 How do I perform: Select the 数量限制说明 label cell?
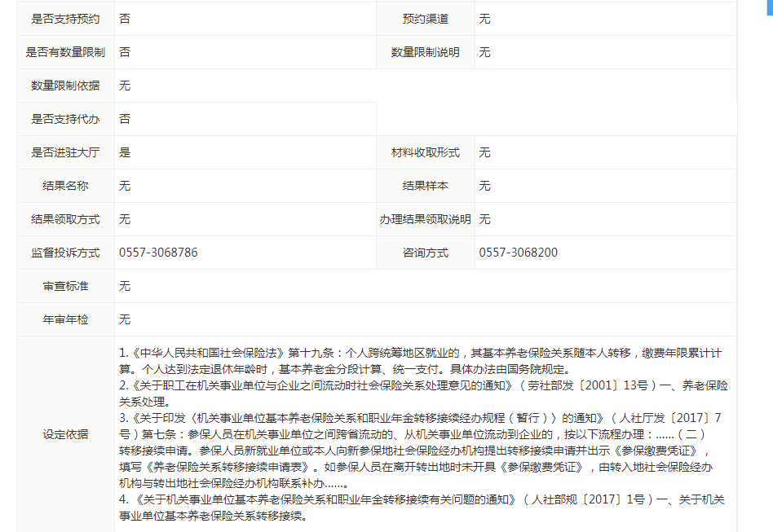425,52
